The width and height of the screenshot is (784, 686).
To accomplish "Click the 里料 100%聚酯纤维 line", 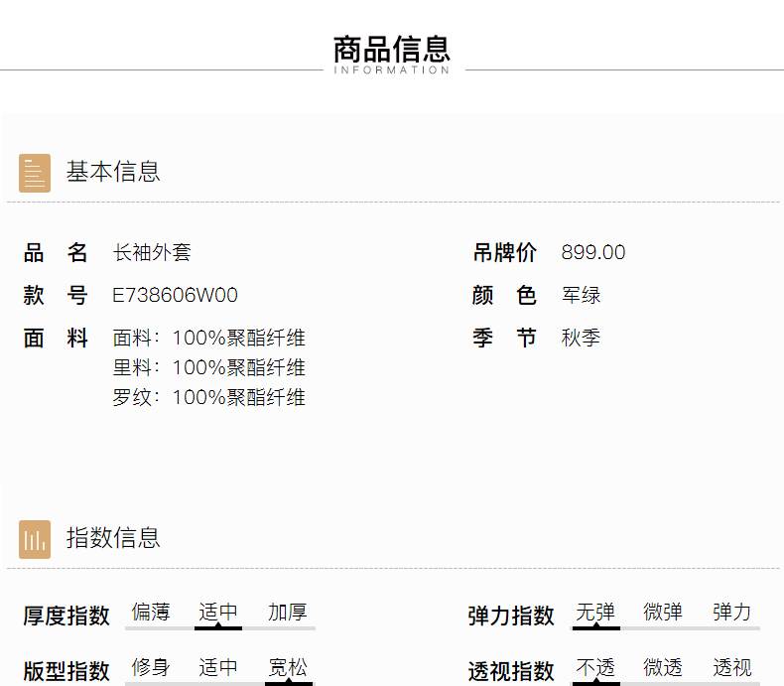I will 208,368.
